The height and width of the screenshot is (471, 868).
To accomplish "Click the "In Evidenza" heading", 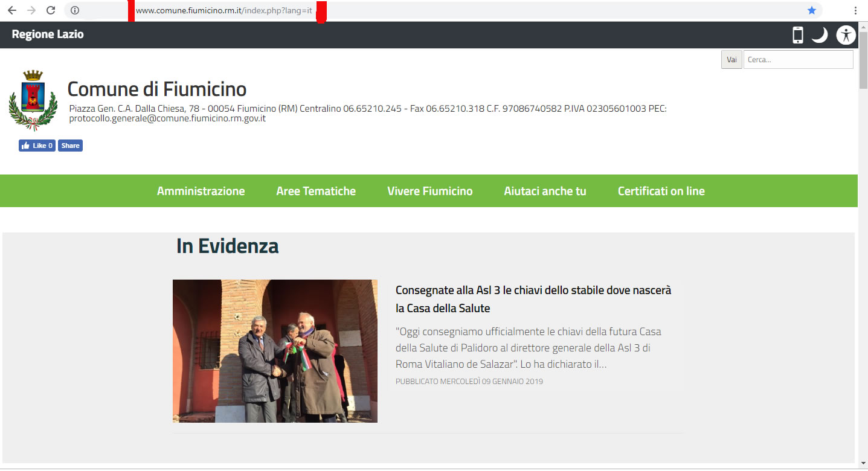I will [228, 246].
